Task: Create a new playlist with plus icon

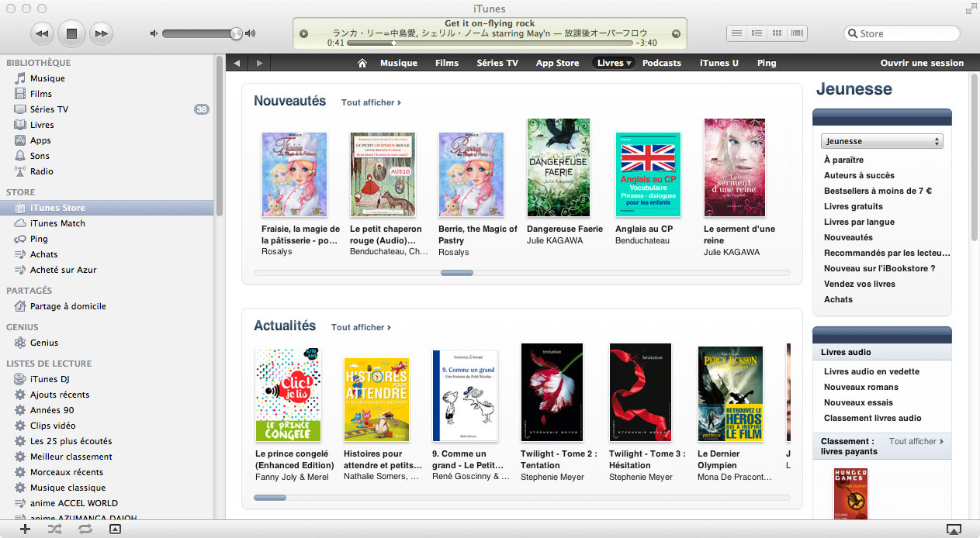Action: click(x=26, y=529)
